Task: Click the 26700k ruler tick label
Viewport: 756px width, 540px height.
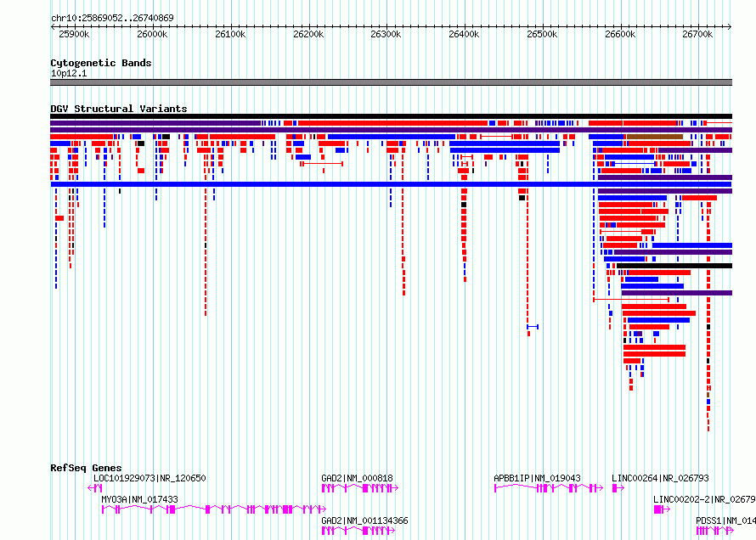Action: pos(697,34)
